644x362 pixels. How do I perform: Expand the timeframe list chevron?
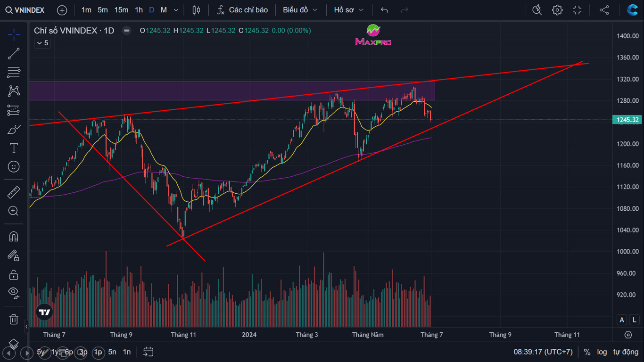click(x=176, y=10)
